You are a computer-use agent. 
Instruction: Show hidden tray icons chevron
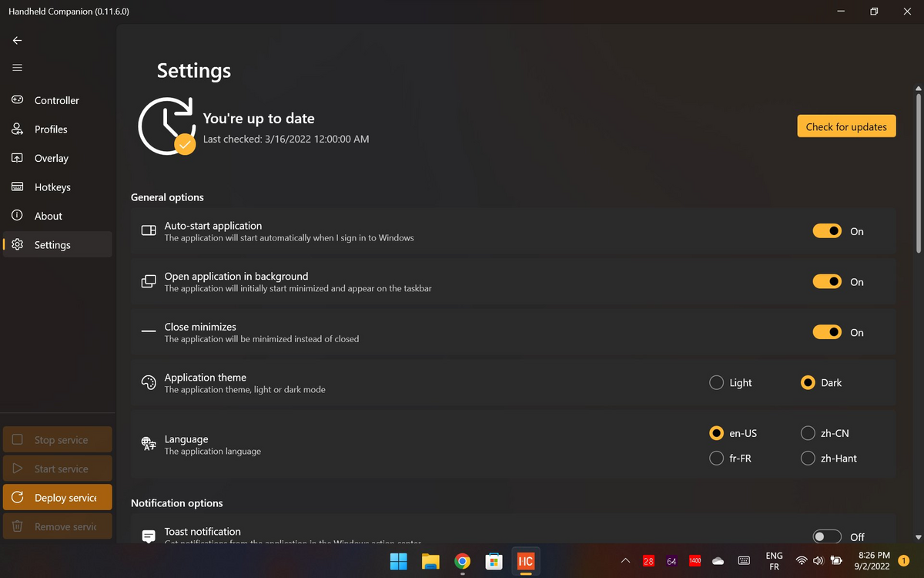625,561
